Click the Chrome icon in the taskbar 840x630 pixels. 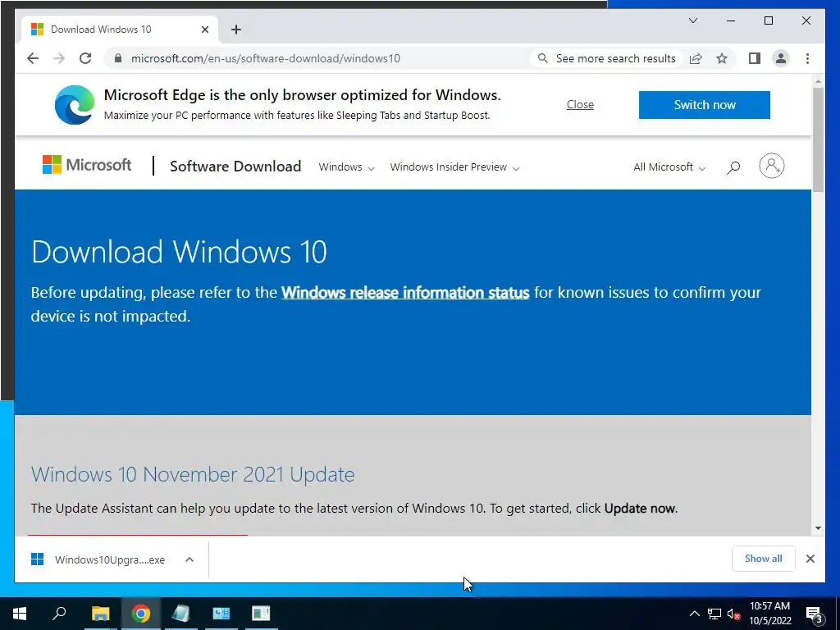tap(141, 614)
